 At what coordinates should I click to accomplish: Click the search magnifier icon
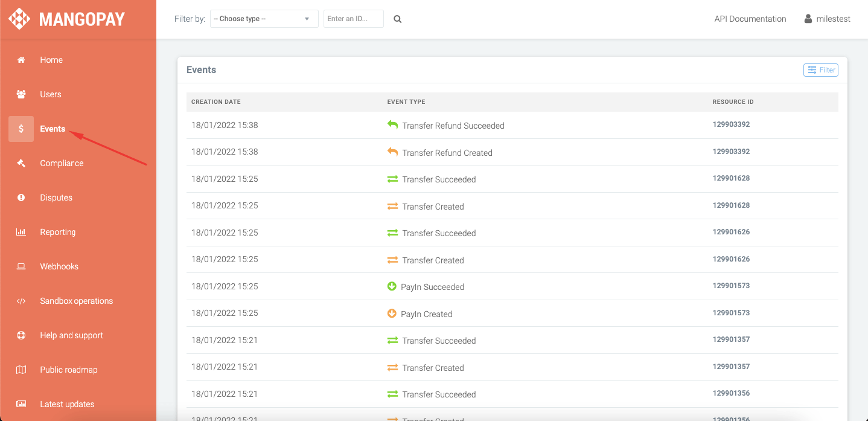397,19
